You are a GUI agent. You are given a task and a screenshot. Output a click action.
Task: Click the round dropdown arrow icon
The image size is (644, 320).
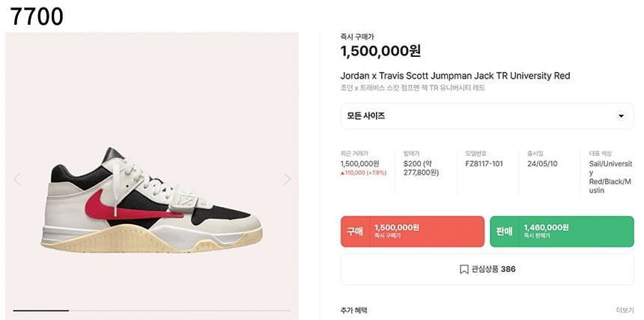tap(620, 116)
